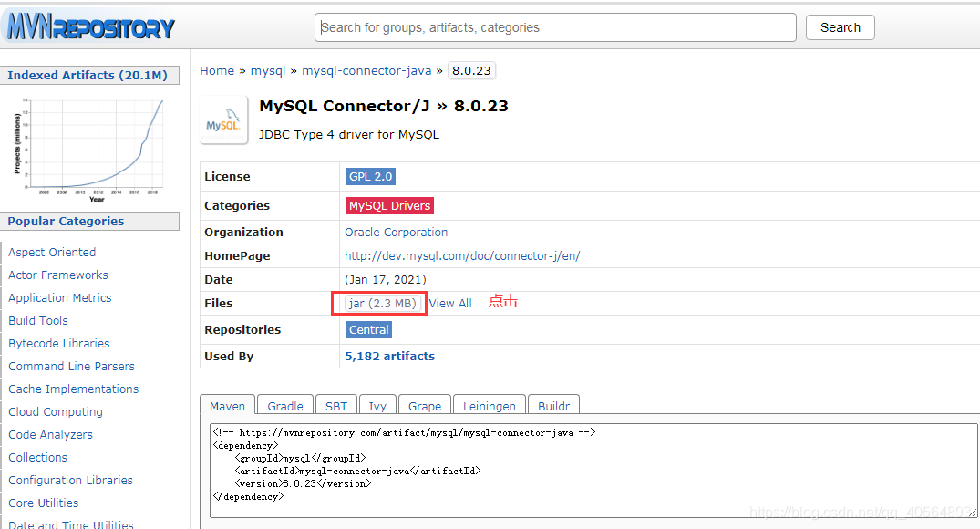Open the Core Utilities category
The height and width of the screenshot is (529, 980).
(x=44, y=503)
